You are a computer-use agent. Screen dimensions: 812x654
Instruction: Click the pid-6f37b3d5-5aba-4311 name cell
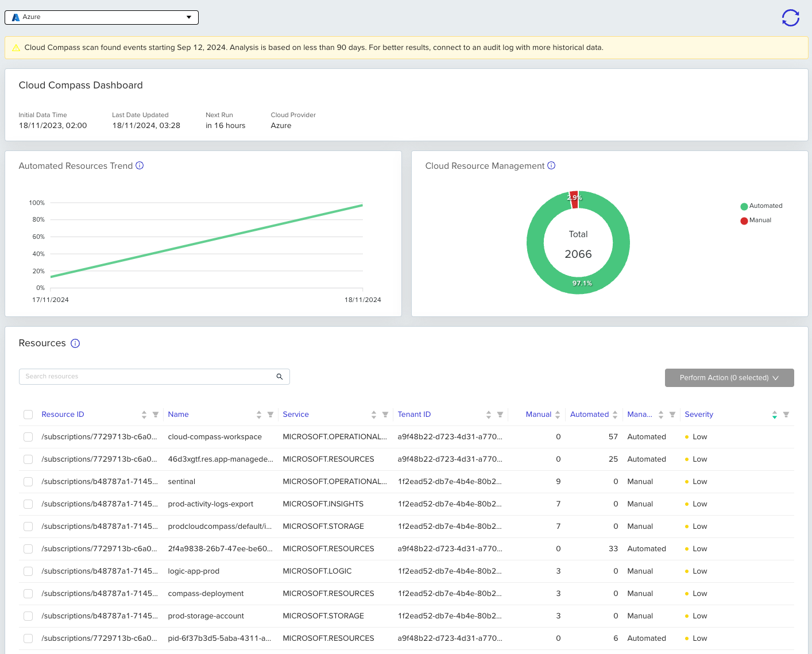pyautogui.click(x=219, y=638)
